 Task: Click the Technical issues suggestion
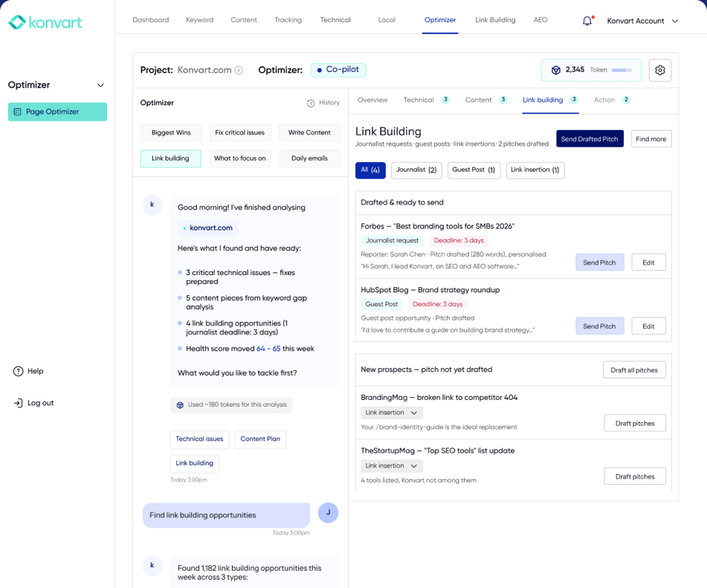point(200,439)
